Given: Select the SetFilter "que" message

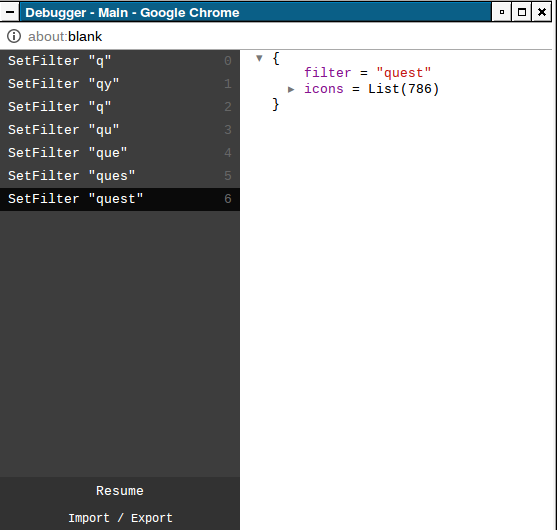Looking at the screenshot, I should point(120,153).
